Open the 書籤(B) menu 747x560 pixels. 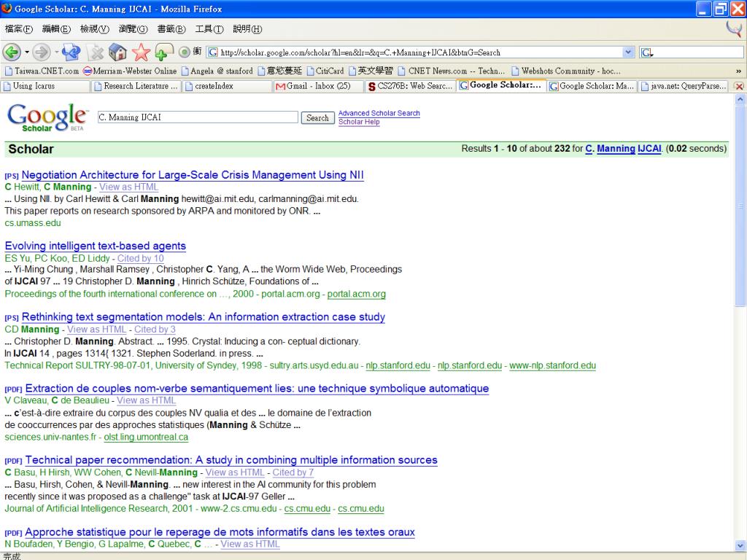pos(171,29)
